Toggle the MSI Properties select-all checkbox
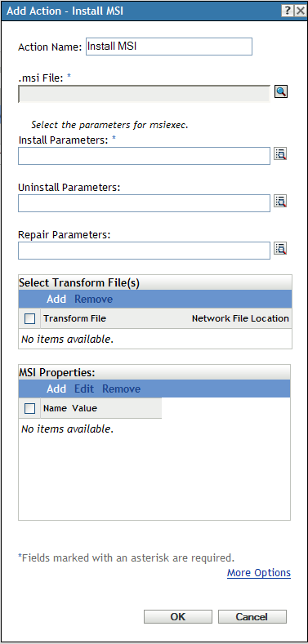The width and height of the screenshot is (308, 644). 30,408
